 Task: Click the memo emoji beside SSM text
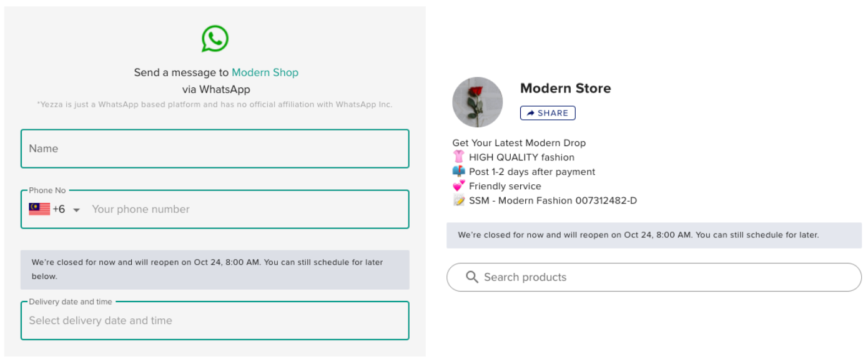(x=459, y=200)
